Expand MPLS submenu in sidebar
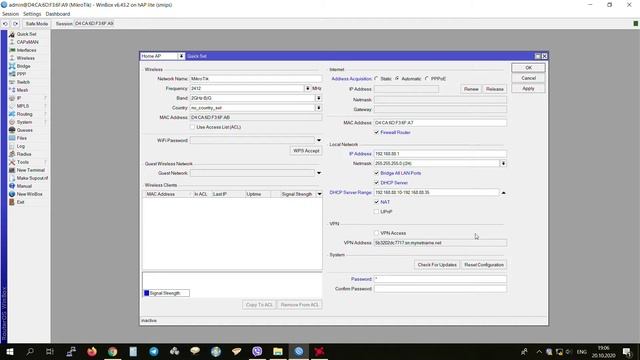 tap(45, 106)
